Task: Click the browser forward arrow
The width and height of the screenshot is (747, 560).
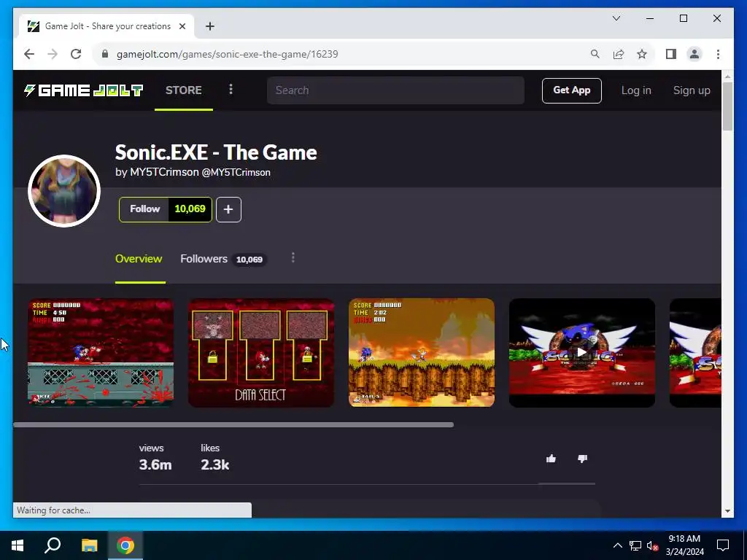Action: pos(53,54)
